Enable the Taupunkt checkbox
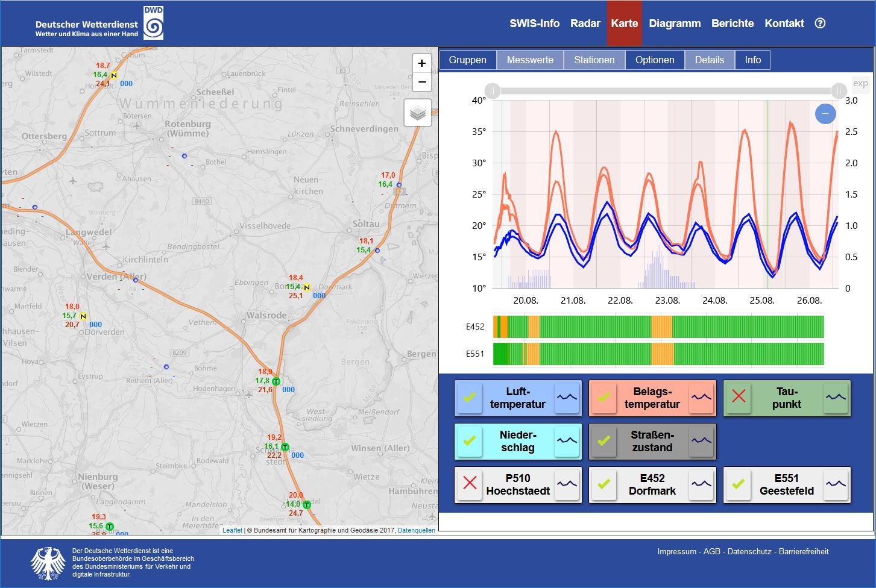 click(739, 398)
